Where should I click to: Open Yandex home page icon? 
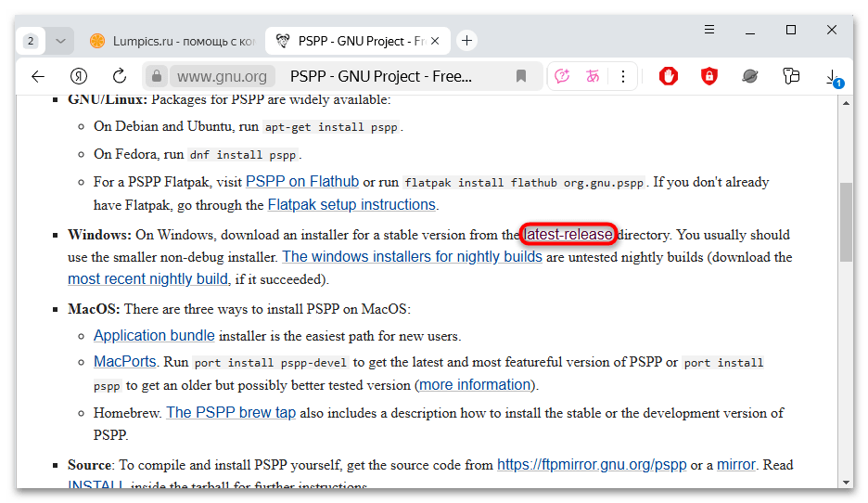[x=79, y=76]
